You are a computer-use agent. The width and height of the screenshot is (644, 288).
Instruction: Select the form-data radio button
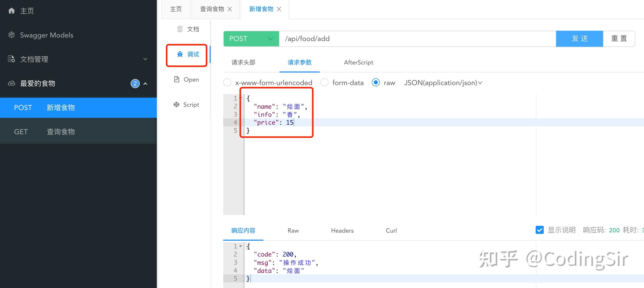(325, 82)
